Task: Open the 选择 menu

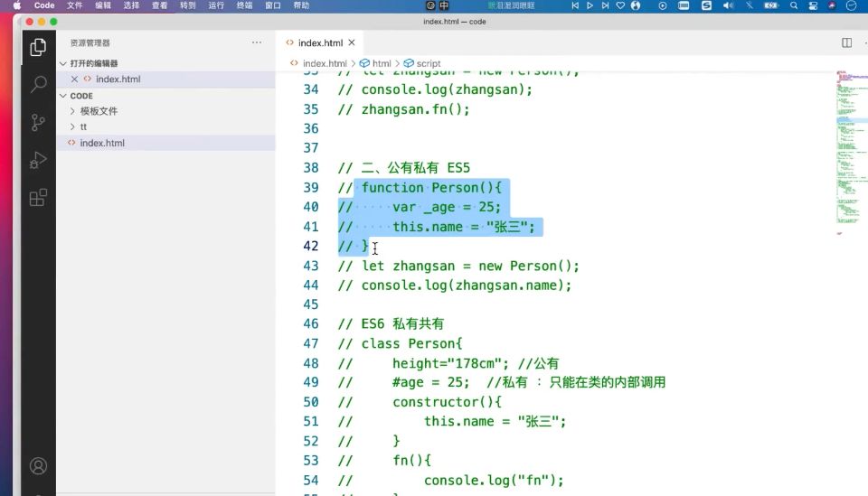Action: tap(131, 5)
